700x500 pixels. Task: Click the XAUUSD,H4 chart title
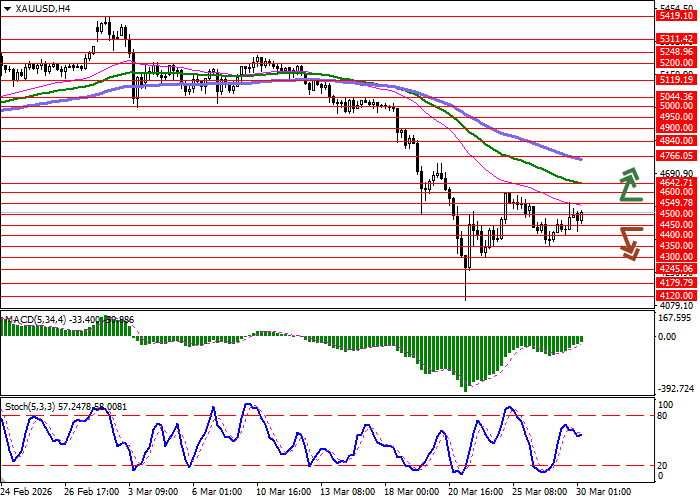pyautogui.click(x=42, y=8)
